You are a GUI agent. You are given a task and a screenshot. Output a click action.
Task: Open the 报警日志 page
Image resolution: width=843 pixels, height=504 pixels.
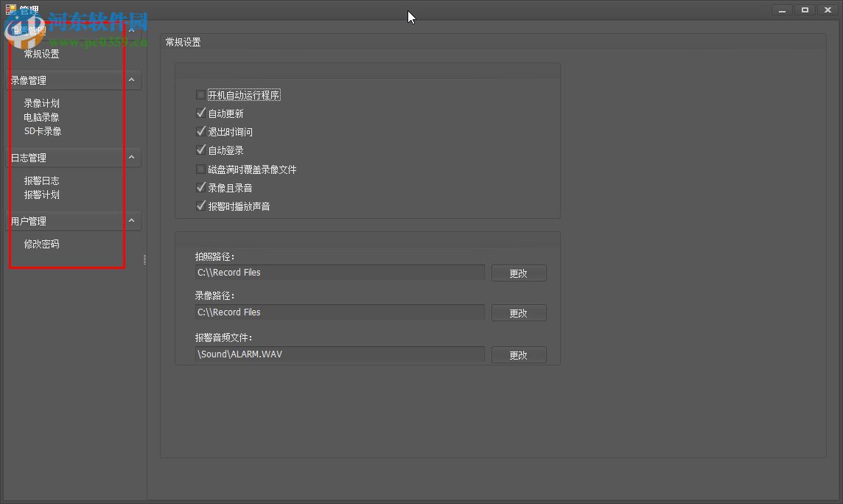click(42, 180)
